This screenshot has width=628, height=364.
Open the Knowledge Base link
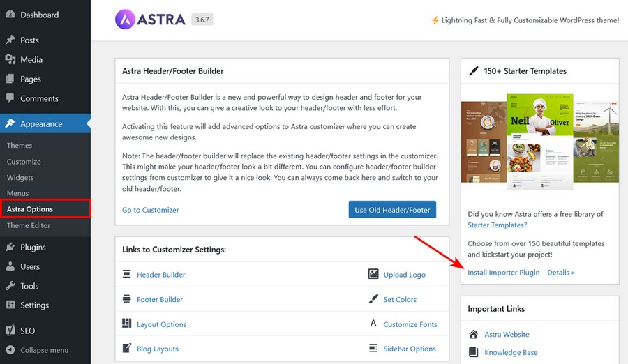[511, 353]
